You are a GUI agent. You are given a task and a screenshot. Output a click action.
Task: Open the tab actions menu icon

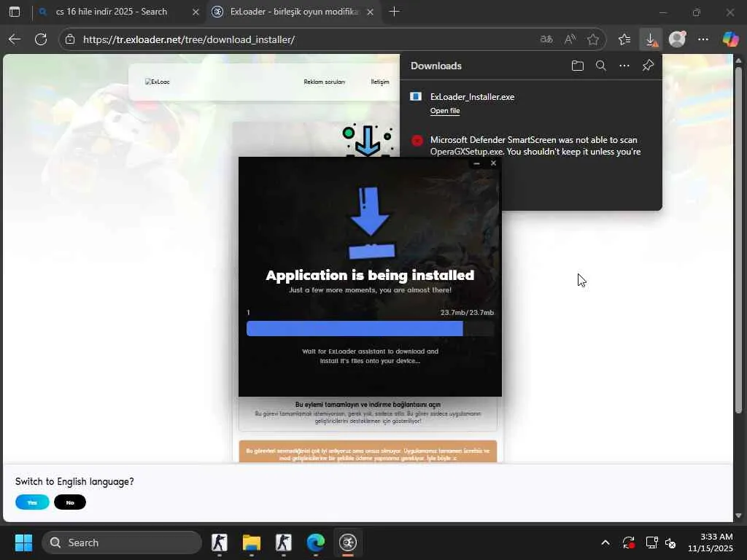click(15, 12)
